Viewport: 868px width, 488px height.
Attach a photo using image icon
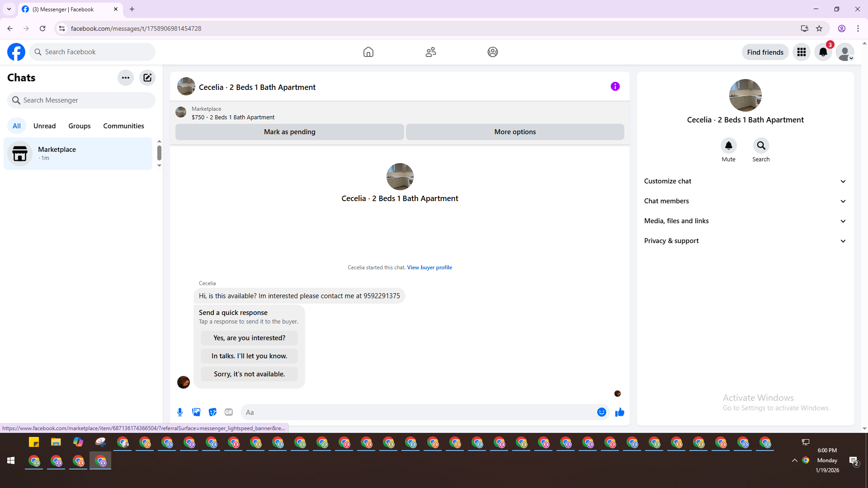196,412
